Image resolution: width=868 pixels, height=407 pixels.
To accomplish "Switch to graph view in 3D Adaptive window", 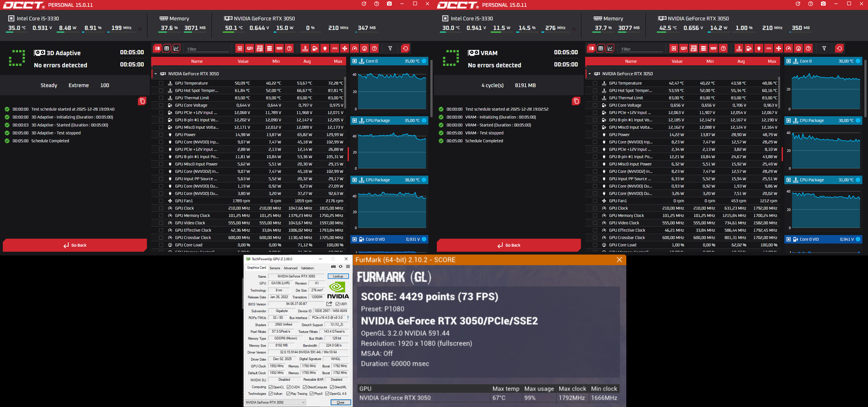I will [x=176, y=48].
